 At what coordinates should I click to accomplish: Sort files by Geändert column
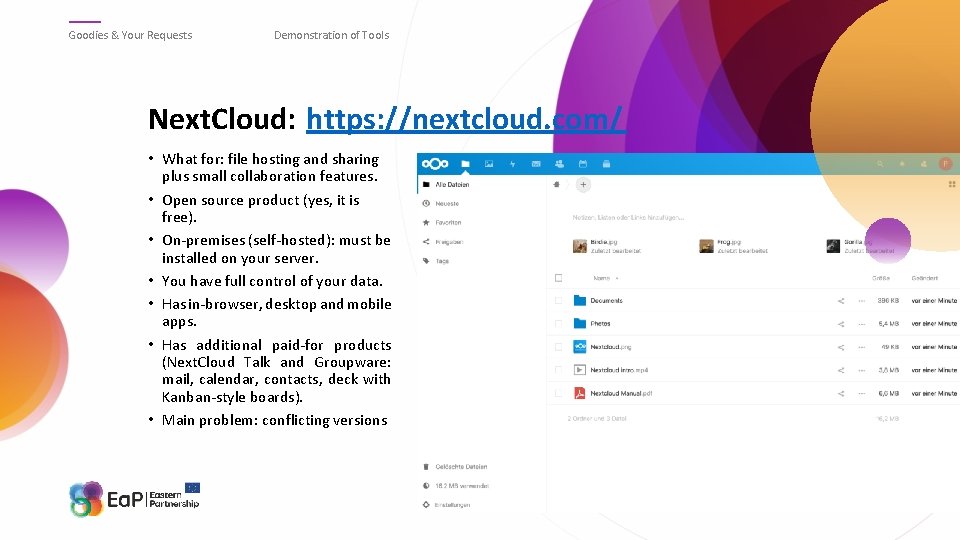[x=924, y=278]
